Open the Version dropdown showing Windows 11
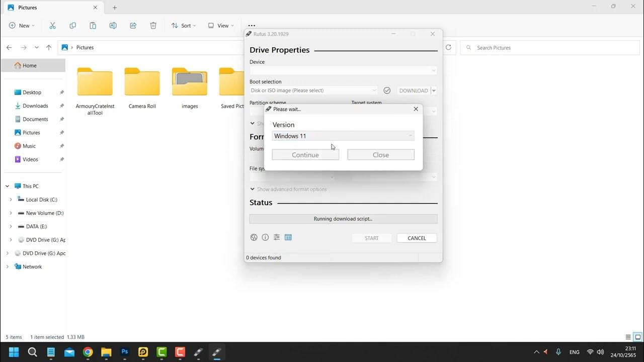644x362 pixels. click(x=343, y=136)
